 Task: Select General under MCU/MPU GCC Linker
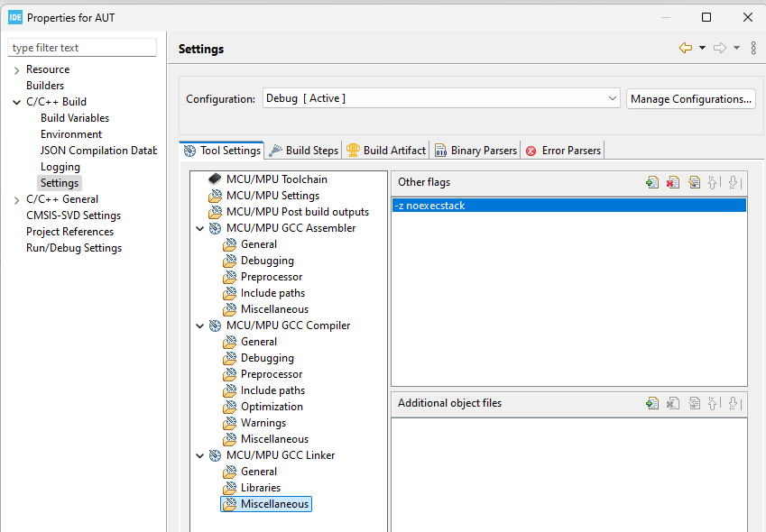point(258,472)
